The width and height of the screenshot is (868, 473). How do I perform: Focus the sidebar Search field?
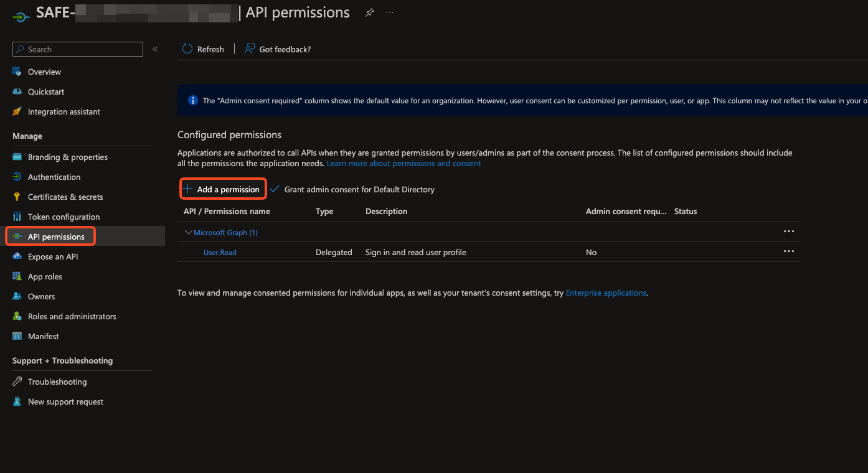(78, 49)
